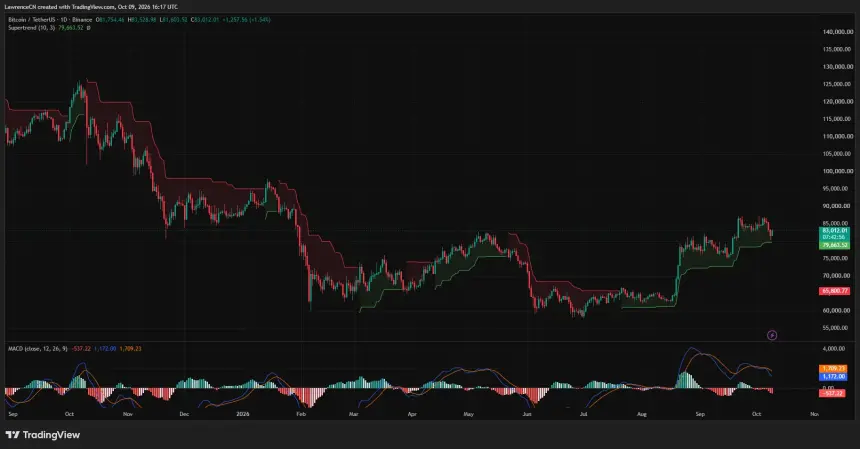Click the 60,000.00 price axis label
The width and height of the screenshot is (860, 449).
(x=836, y=310)
